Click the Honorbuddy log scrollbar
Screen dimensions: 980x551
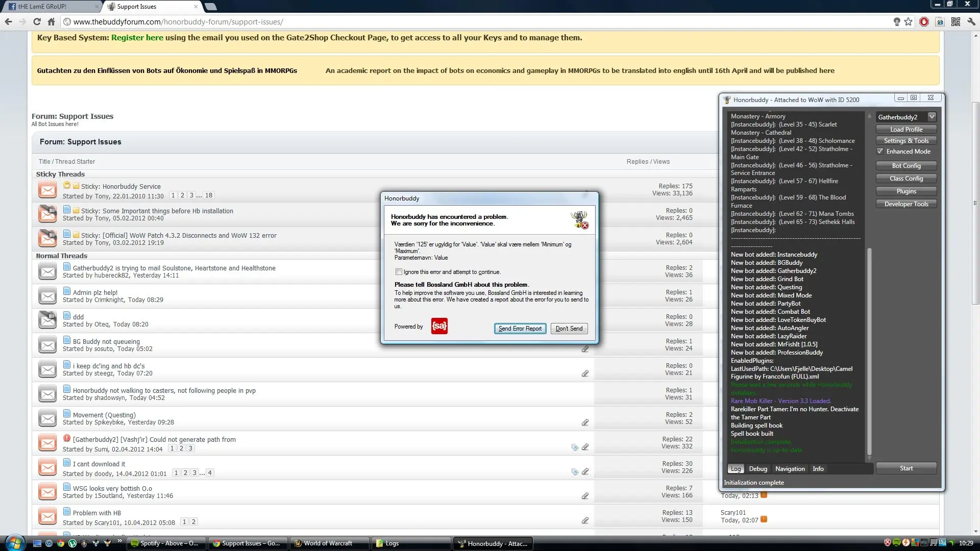tap(869, 352)
